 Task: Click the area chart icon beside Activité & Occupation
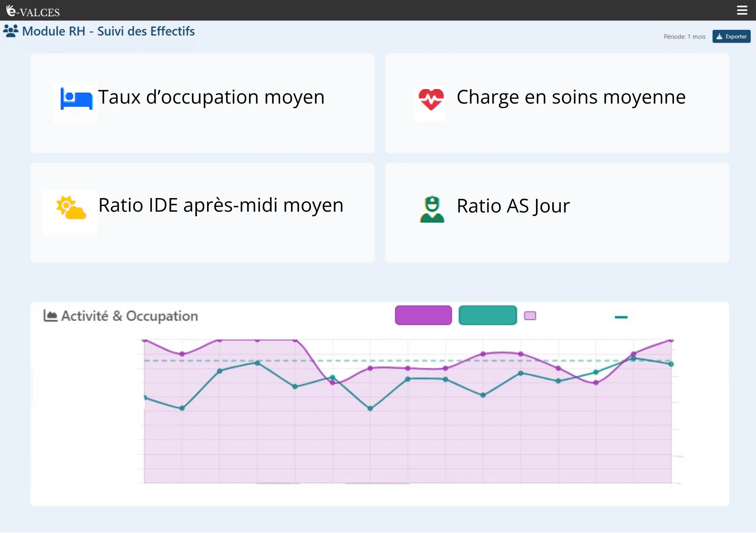pos(50,316)
